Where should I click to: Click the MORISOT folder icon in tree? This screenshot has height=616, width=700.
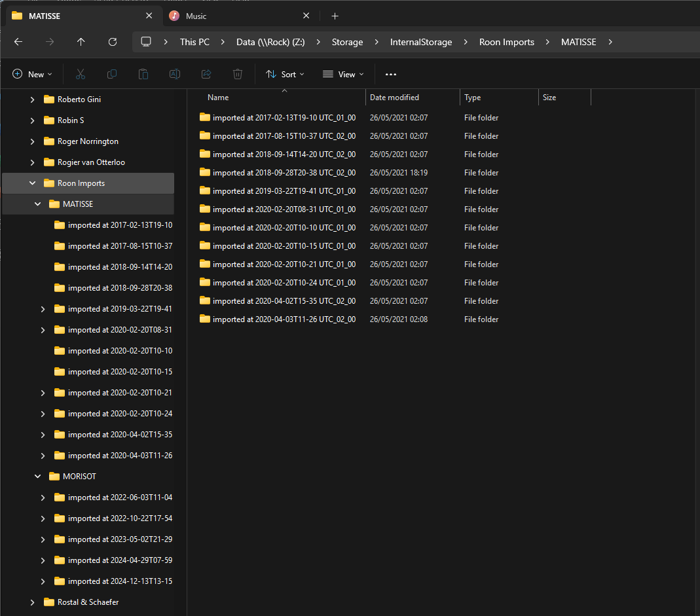click(x=54, y=477)
